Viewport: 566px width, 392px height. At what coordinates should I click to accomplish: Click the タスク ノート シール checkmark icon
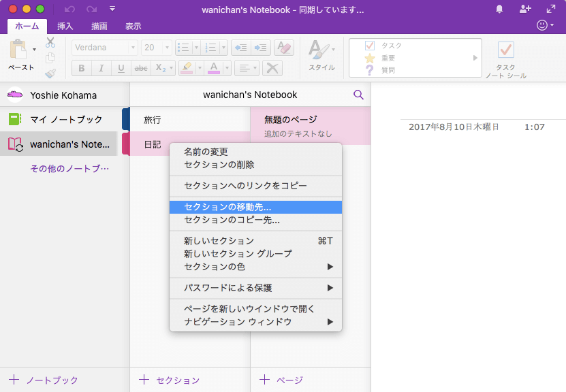pyautogui.click(x=505, y=50)
